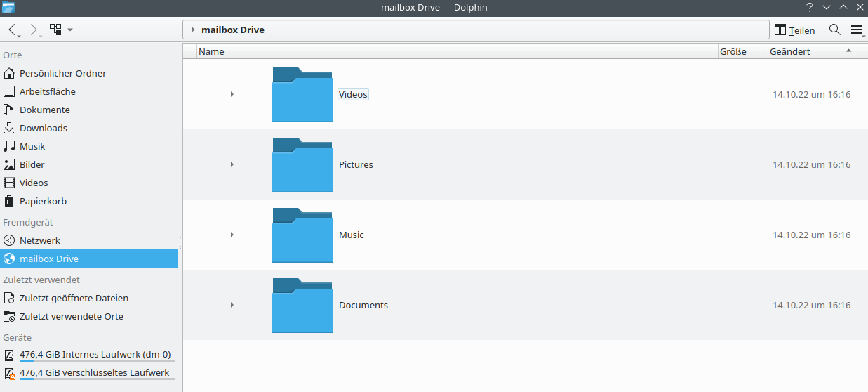
Task: Open the hamburger menu icon
Action: (857, 30)
